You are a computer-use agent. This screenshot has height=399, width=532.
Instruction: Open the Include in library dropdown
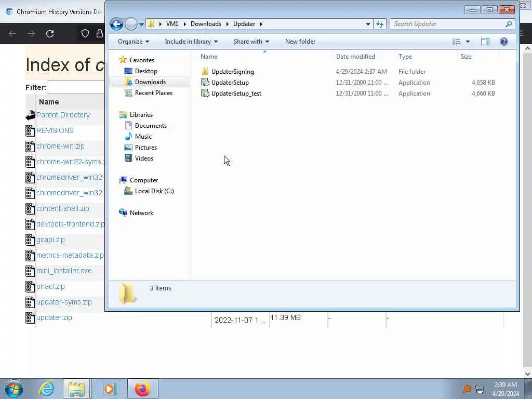point(191,42)
